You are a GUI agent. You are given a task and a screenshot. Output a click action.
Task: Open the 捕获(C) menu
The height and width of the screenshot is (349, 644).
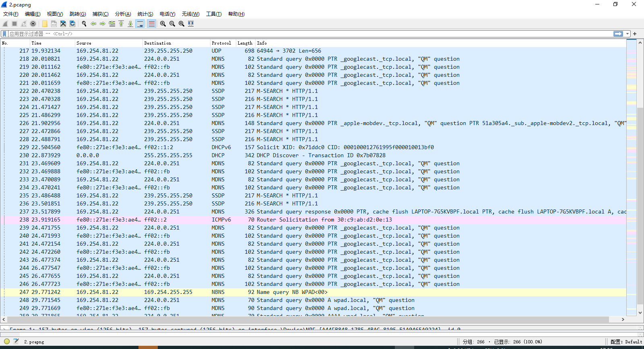tap(100, 14)
